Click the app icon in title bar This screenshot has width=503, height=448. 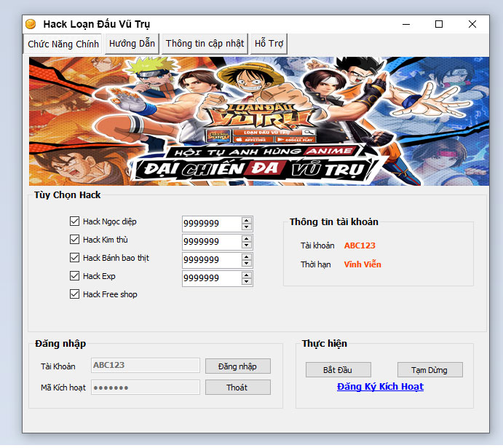click(31, 25)
